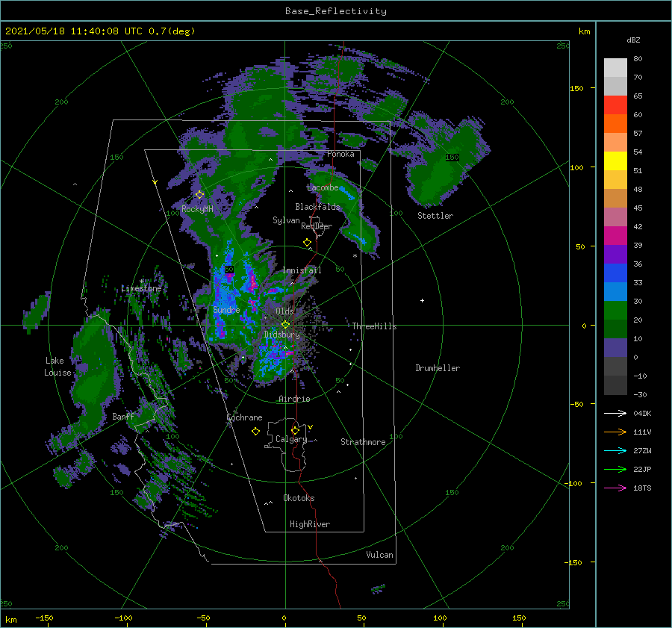
Task: Click the yellow diamond marker above the Calgary label
Action: point(295,430)
